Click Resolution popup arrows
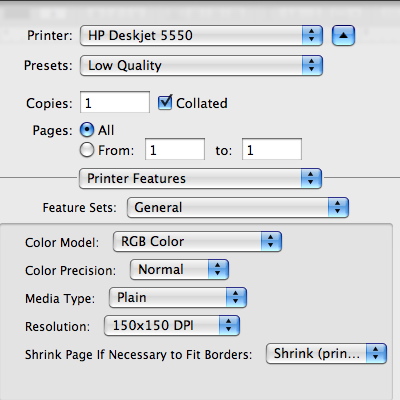This screenshot has height=400, width=400. [x=229, y=325]
